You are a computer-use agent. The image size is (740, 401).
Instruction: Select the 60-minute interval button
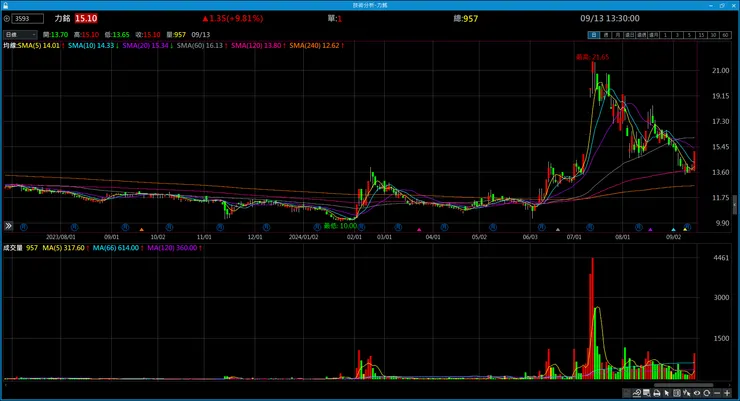[725, 35]
